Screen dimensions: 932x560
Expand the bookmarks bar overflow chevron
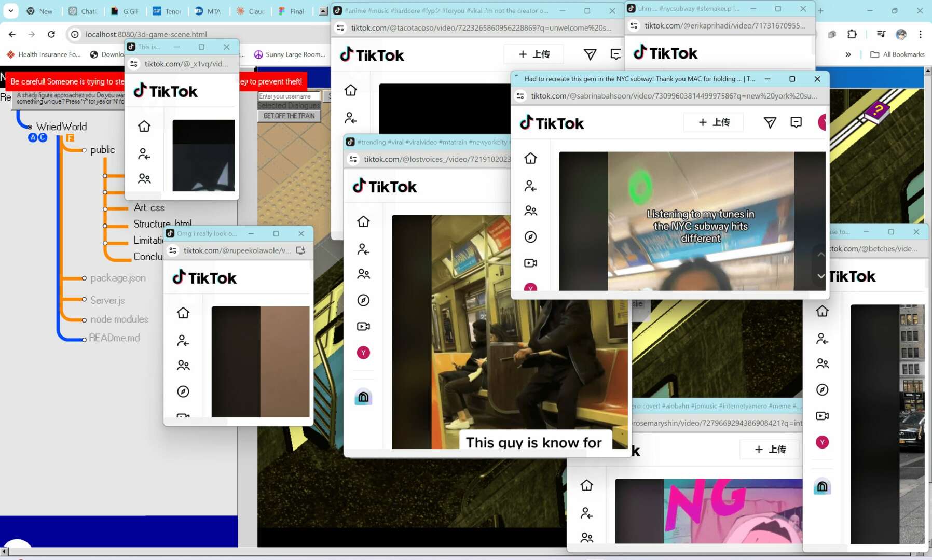click(x=848, y=54)
